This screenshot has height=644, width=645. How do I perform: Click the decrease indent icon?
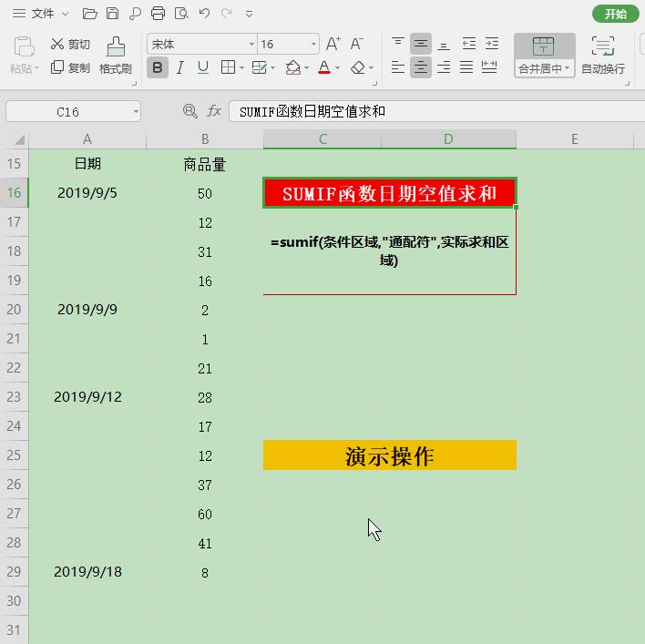(x=469, y=44)
